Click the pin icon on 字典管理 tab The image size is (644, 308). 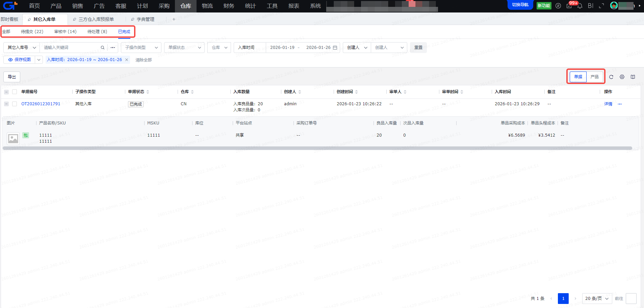click(133, 20)
